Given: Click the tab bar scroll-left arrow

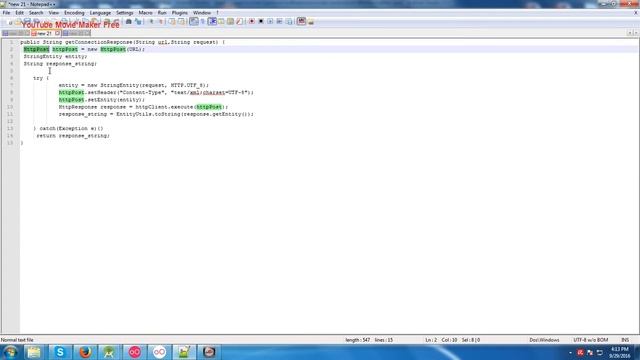Looking at the screenshot, I should coord(630,33).
